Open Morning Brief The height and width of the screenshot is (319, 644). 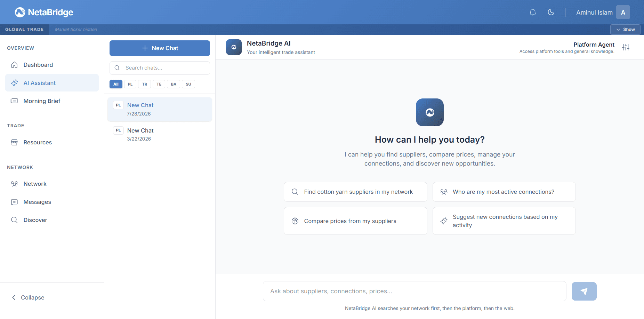[52, 101]
